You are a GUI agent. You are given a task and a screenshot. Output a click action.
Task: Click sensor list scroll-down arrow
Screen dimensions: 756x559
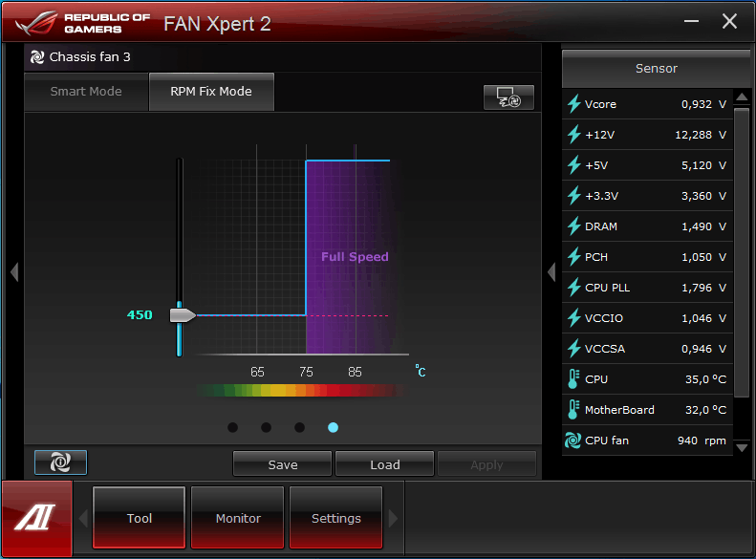pyautogui.click(x=742, y=448)
